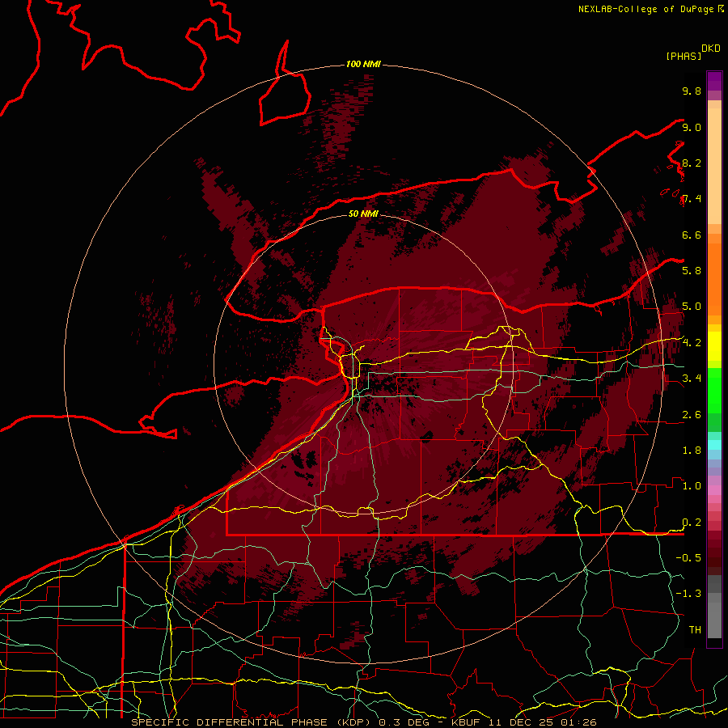Click the KDP product caption at bottom

point(363,722)
